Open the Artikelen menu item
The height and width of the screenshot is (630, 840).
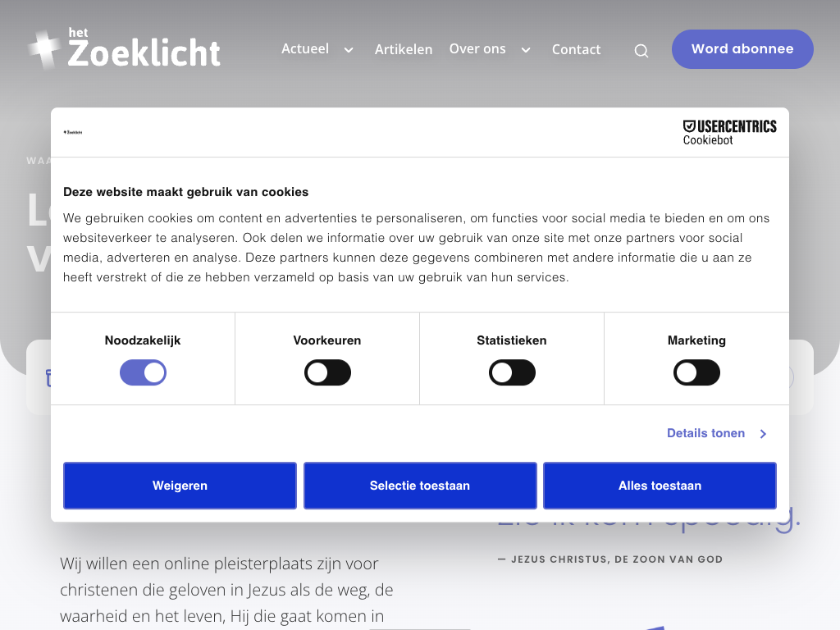click(x=404, y=49)
